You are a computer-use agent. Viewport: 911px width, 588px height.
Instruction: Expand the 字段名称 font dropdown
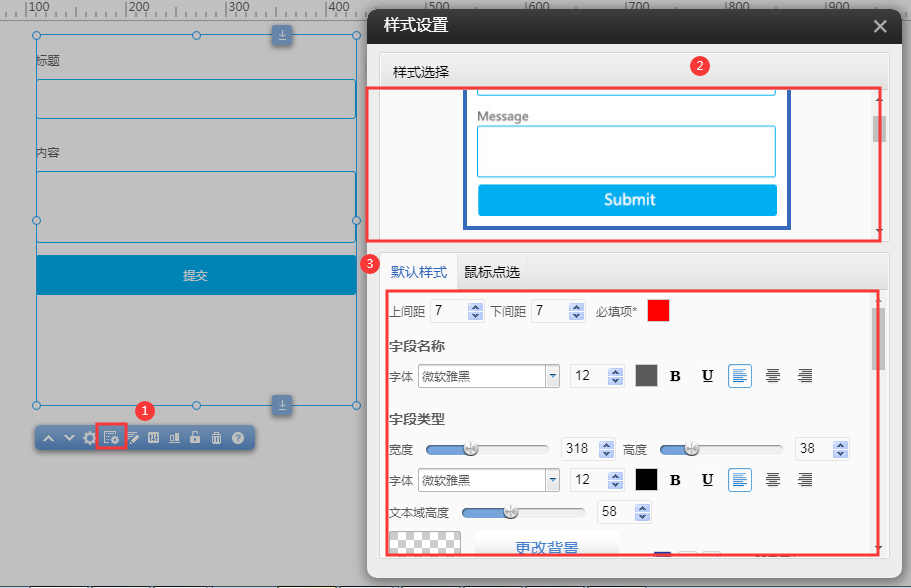point(552,376)
